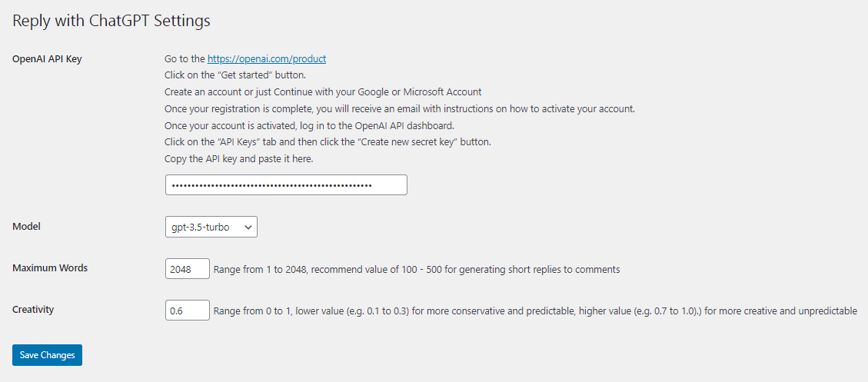This screenshot has width=868, height=382.
Task: Click the 'Once your account is activated' line
Action: click(309, 125)
